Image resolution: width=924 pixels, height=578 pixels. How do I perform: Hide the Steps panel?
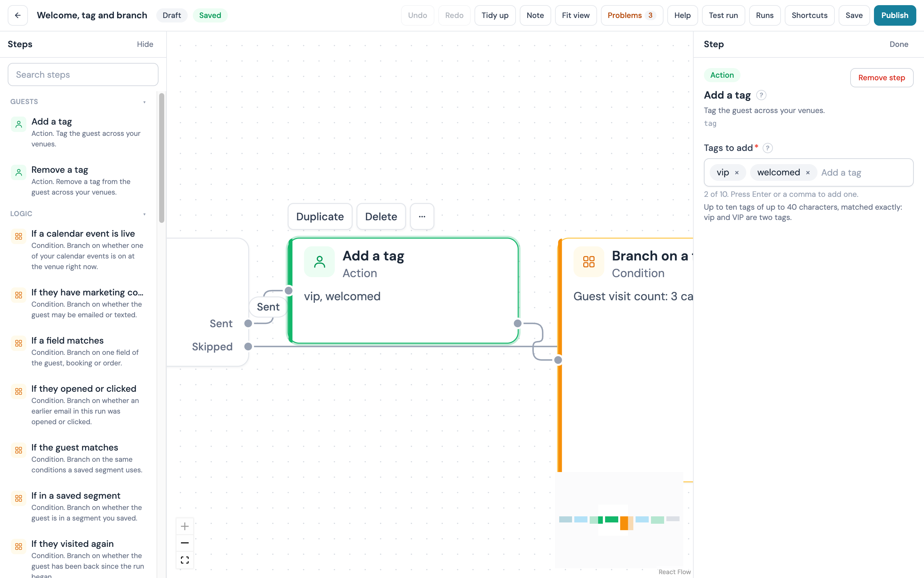tap(145, 44)
